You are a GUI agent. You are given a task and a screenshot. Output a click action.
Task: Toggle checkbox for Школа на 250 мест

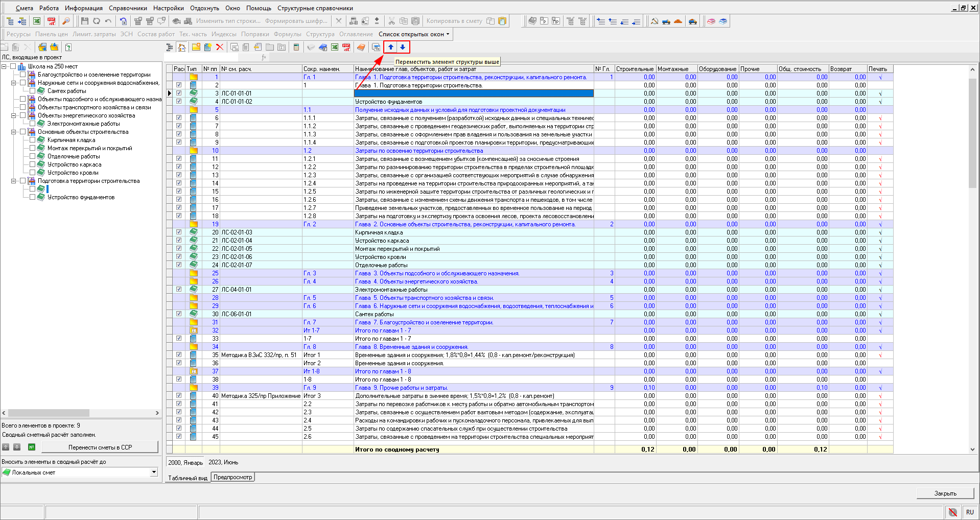pos(13,66)
